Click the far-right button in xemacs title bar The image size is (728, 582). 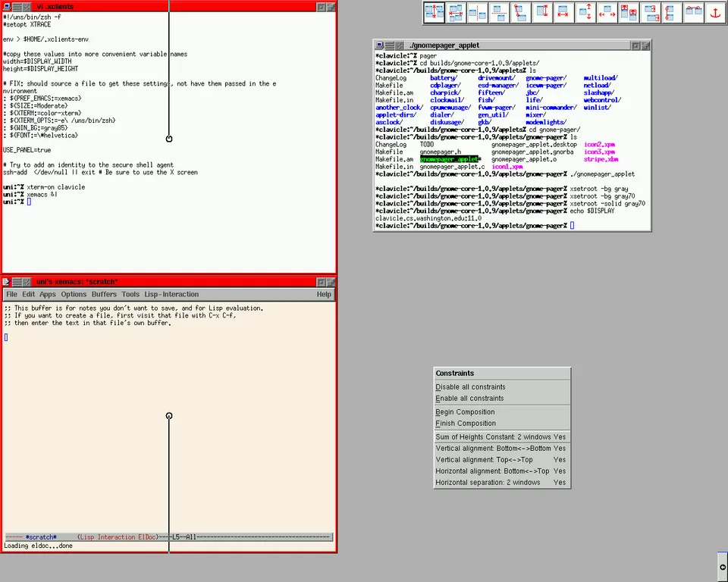coord(331,282)
